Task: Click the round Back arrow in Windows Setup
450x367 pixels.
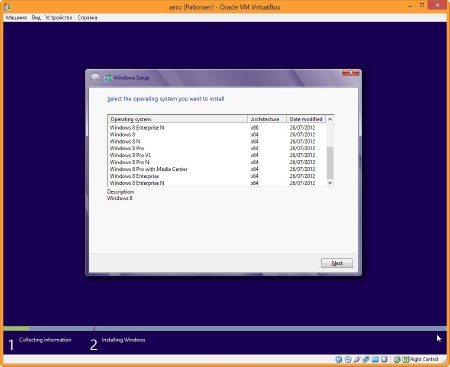Action: 95,78
